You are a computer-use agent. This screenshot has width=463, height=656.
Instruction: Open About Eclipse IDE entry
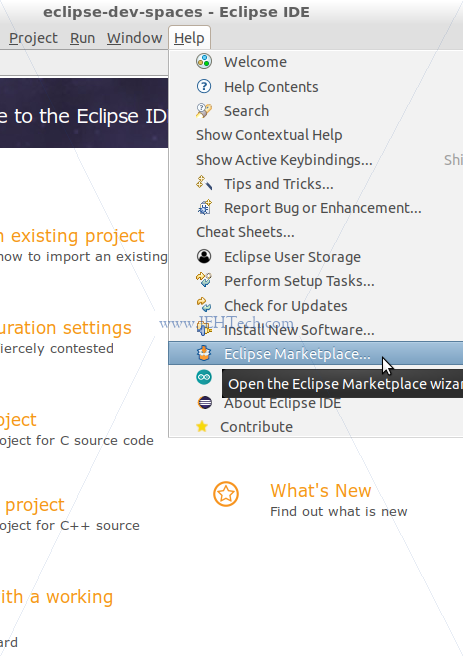[282, 404]
